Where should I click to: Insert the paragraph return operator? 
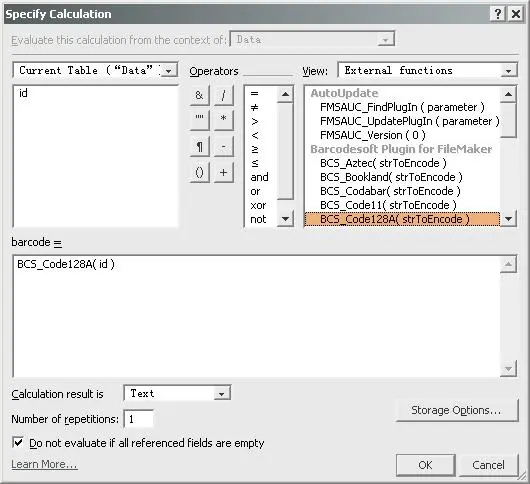pyautogui.click(x=199, y=146)
